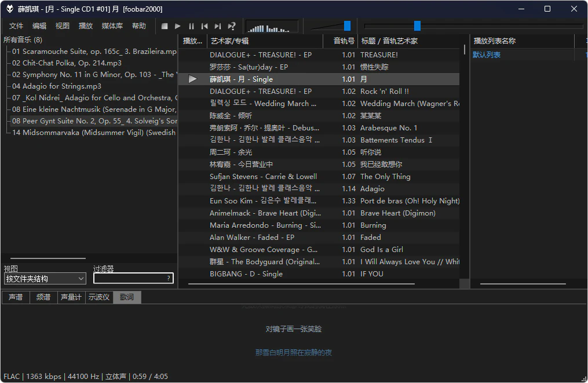Select the I Will Always Love You track

tap(319, 262)
